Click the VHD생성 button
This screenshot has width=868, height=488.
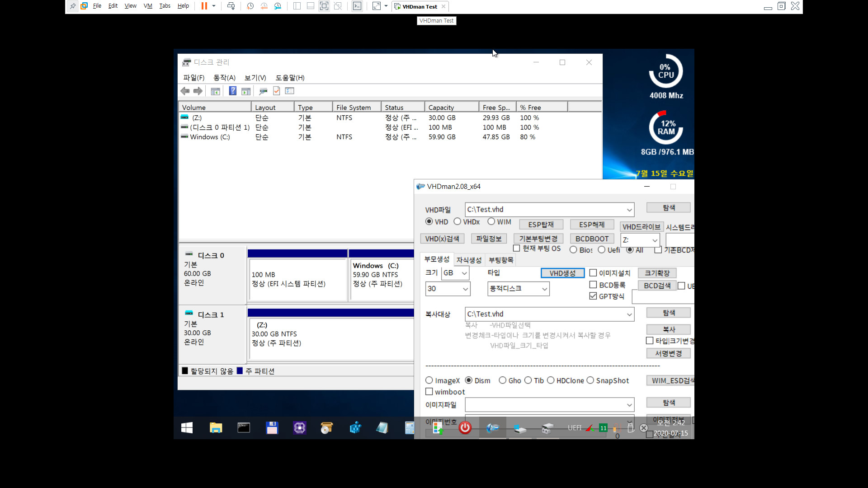pos(562,273)
